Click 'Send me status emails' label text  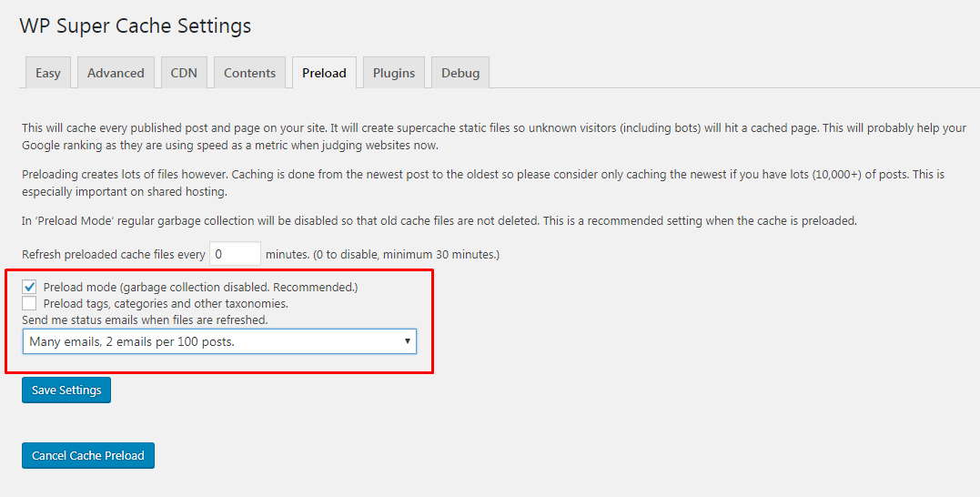click(145, 319)
